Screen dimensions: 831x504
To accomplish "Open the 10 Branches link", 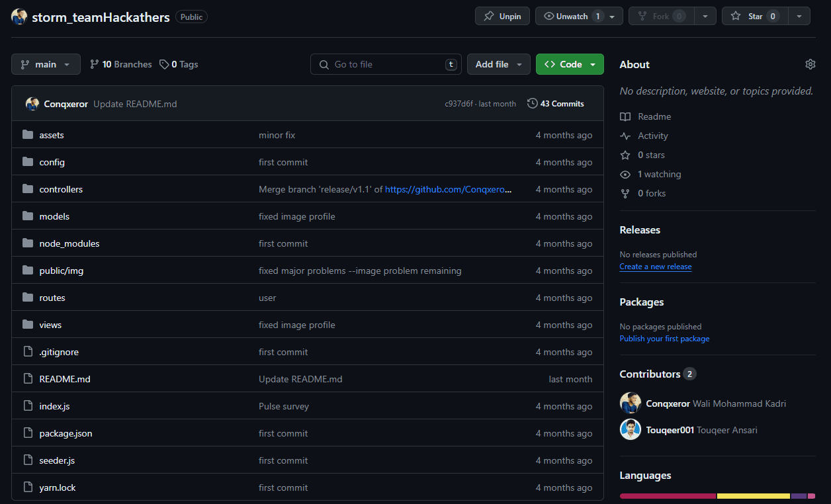I will click(120, 64).
